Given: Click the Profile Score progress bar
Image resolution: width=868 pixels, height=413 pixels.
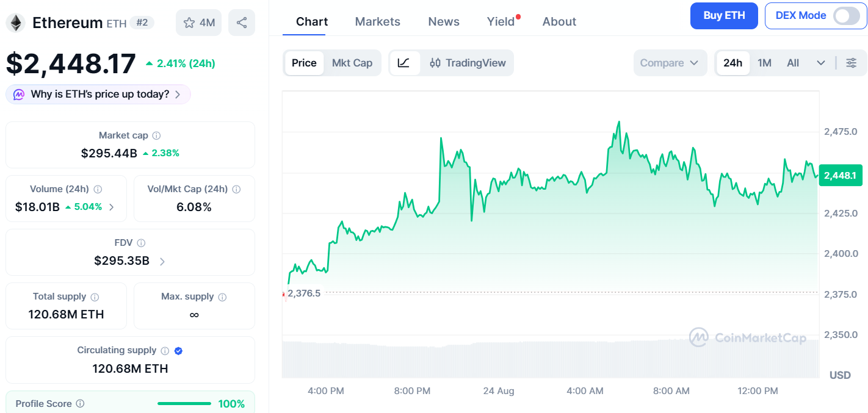Looking at the screenshot, I should tap(184, 404).
